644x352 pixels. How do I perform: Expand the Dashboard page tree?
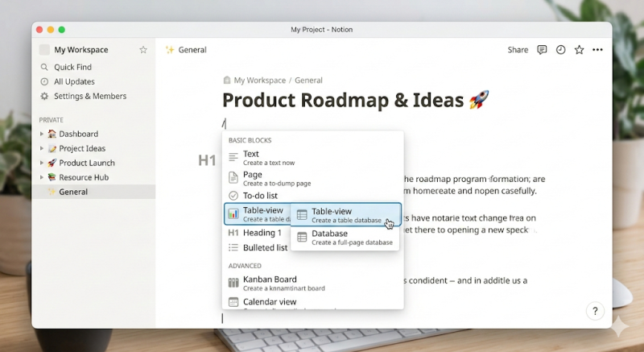[x=42, y=134]
